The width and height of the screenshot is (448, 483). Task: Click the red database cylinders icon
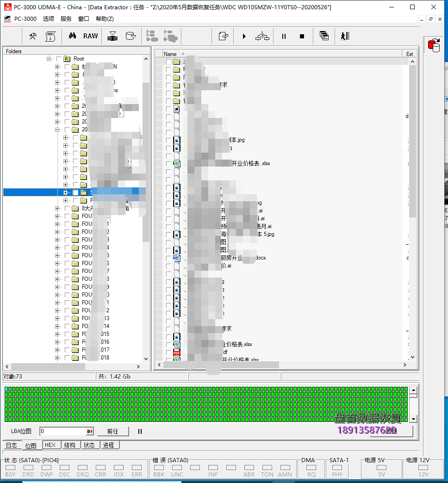[x=434, y=46]
